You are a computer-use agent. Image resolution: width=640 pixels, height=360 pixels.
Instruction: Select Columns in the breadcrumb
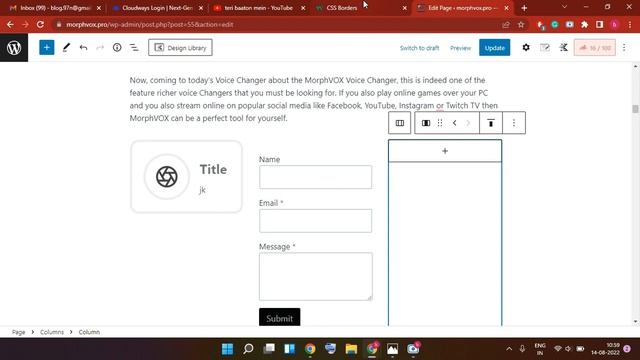point(52,332)
